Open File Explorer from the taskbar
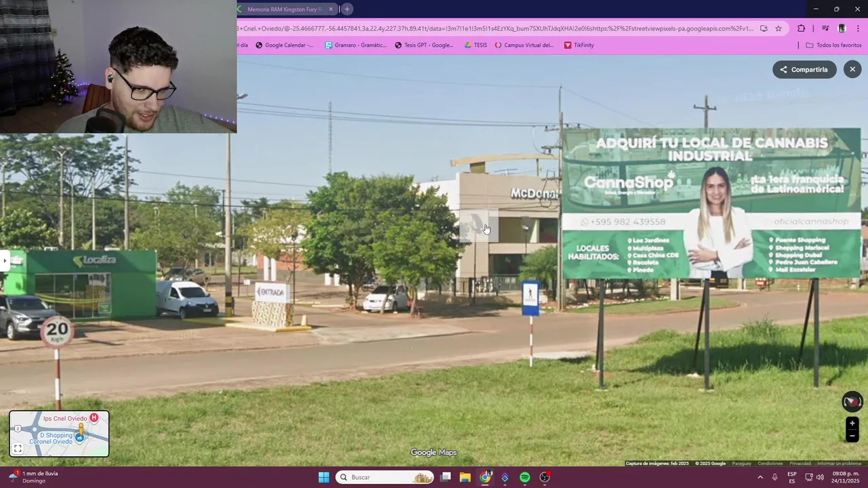Image resolution: width=868 pixels, height=488 pixels. pos(465,477)
